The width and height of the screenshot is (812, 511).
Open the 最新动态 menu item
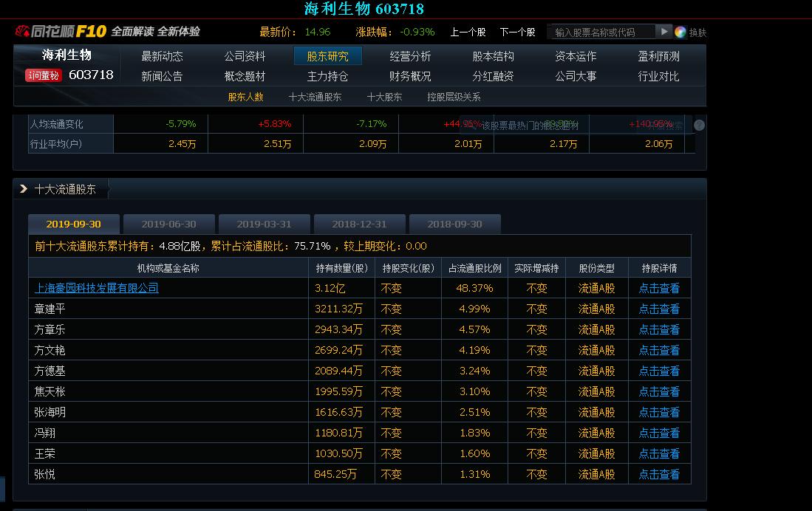162,56
